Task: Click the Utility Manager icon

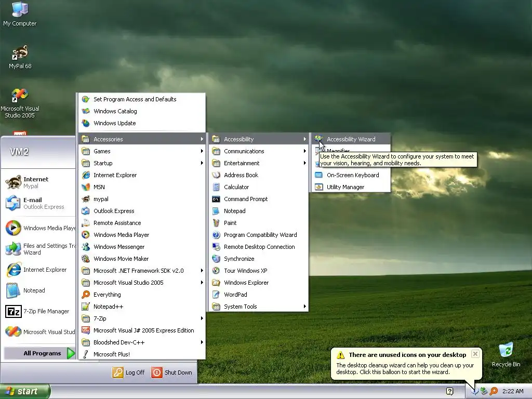Action: pos(319,187)
